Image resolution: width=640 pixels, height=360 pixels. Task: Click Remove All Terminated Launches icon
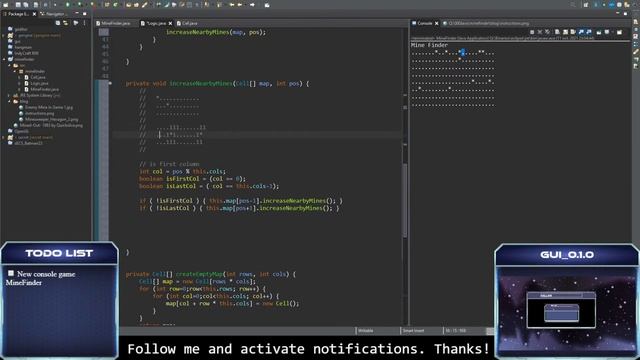point(547,32)
